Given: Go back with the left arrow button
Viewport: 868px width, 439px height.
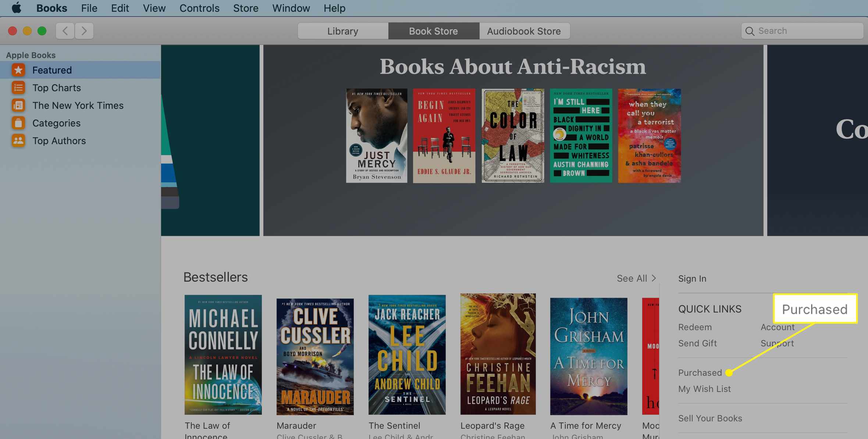Looking at the screenshot, I should coord(65,31).
